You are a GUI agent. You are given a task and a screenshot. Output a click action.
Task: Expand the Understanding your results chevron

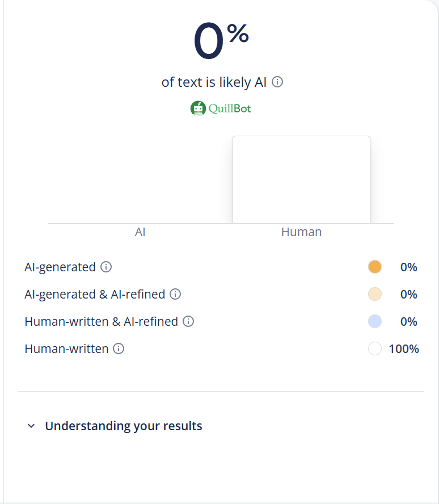coord(31,426)
